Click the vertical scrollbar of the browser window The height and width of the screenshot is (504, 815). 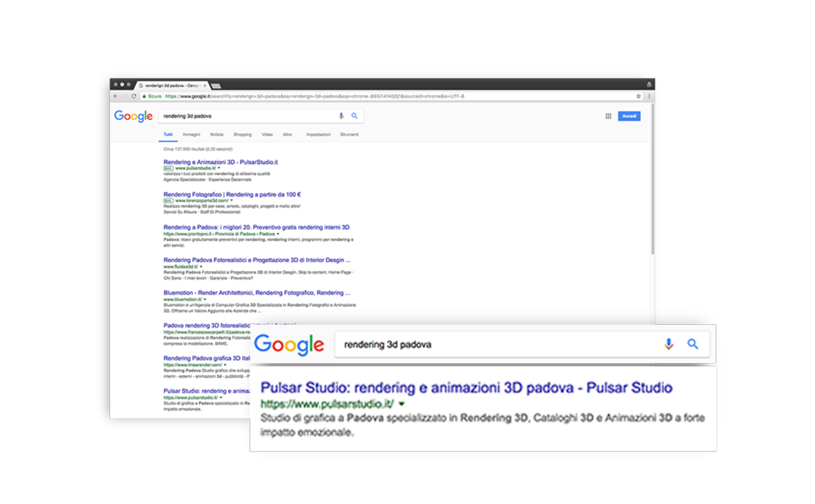pyautogui.click(x=652, y=178)
